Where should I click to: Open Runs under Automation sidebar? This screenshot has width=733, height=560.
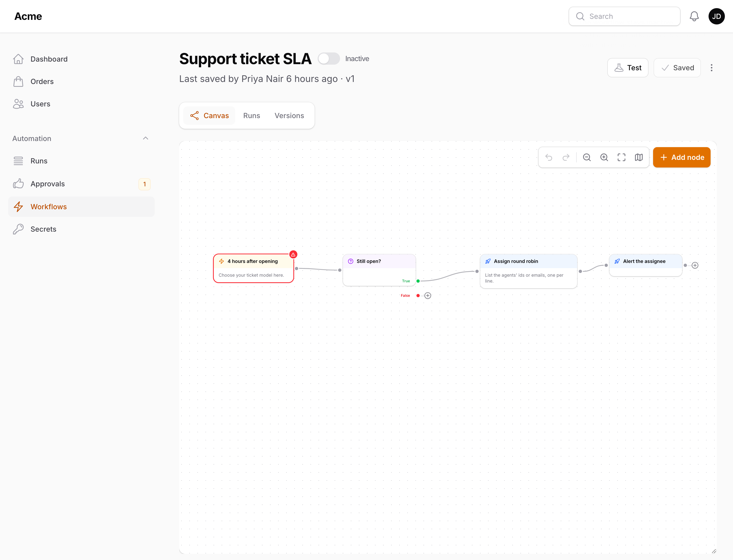click(x=81, y=161)
